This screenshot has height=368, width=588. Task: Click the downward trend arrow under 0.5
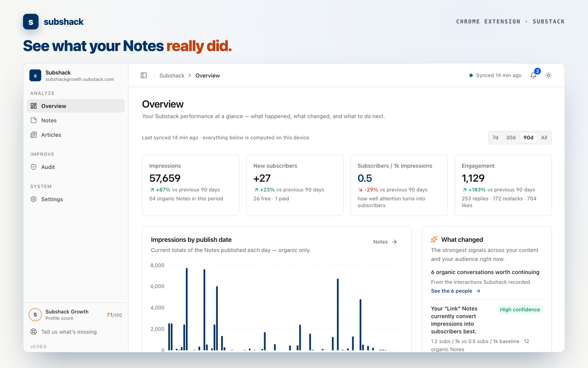(360, 190)
